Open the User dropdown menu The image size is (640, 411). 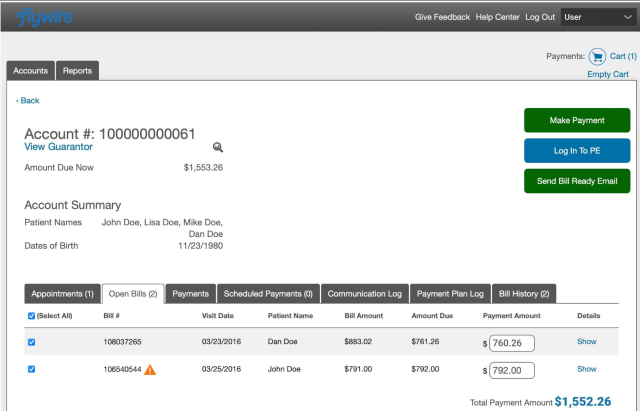tap(593, 17)
